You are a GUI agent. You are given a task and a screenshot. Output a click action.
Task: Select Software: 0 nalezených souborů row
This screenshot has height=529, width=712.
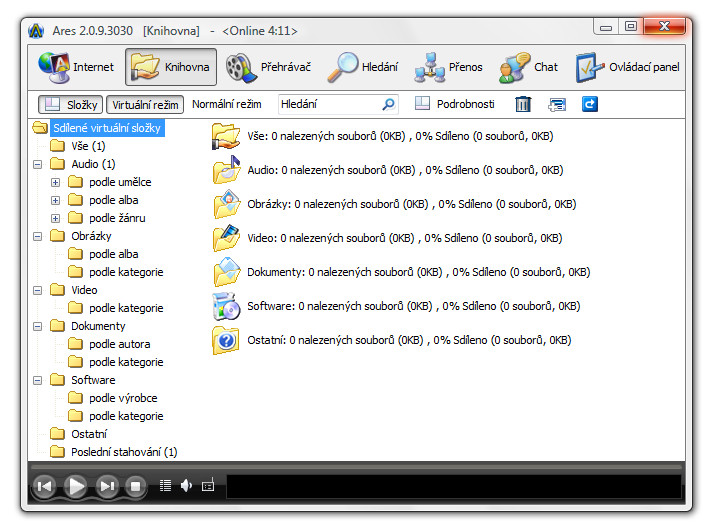(414, 307)
